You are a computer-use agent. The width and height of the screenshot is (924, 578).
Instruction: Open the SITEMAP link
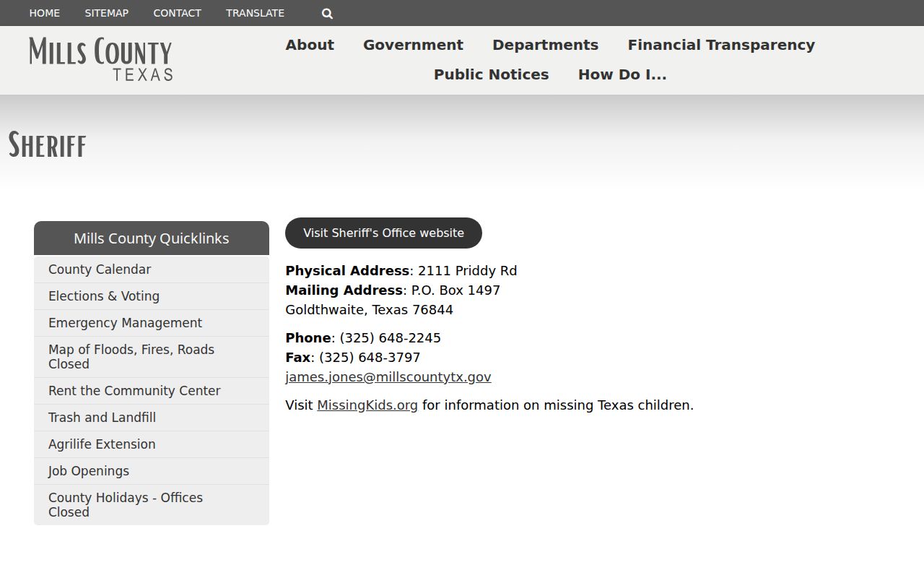pyautogui.click(x=107, y=13)
